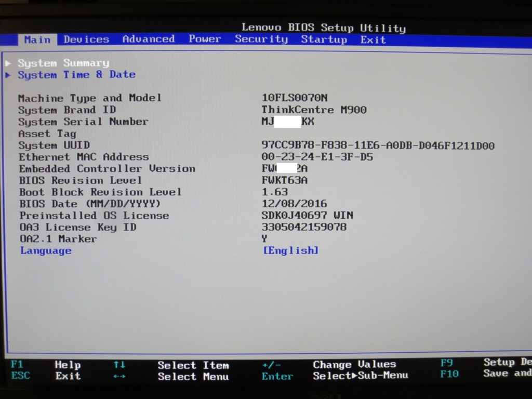The width and height of the screenshot is (532, 399).
Task: Click the F9 Setup Defaults hint
Action: coord(486,362)
